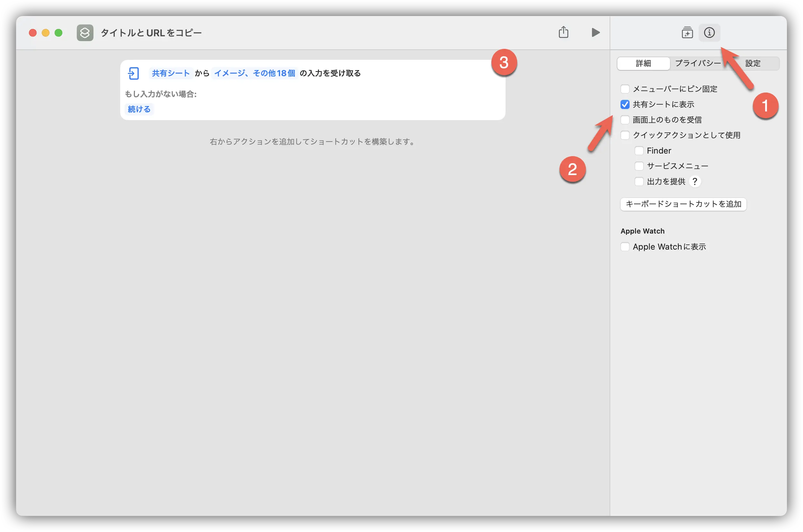Enable 画面上のものを受信

625,120
